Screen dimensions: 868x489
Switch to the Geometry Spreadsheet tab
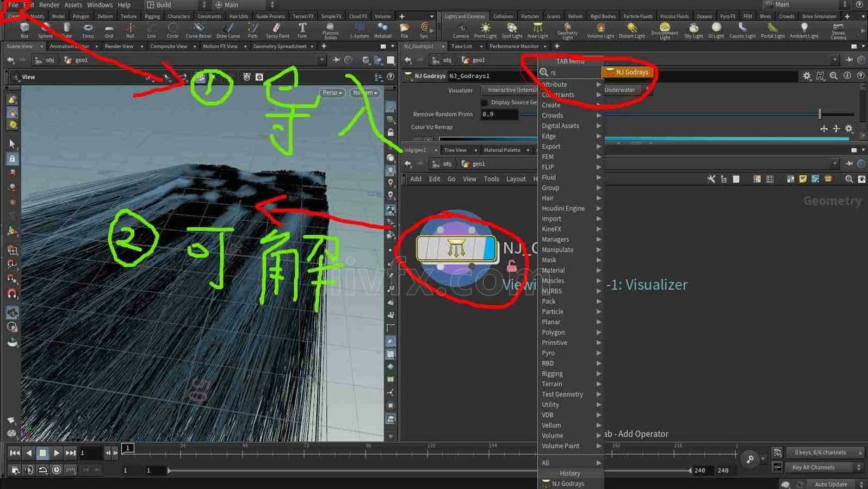(280, 46)
